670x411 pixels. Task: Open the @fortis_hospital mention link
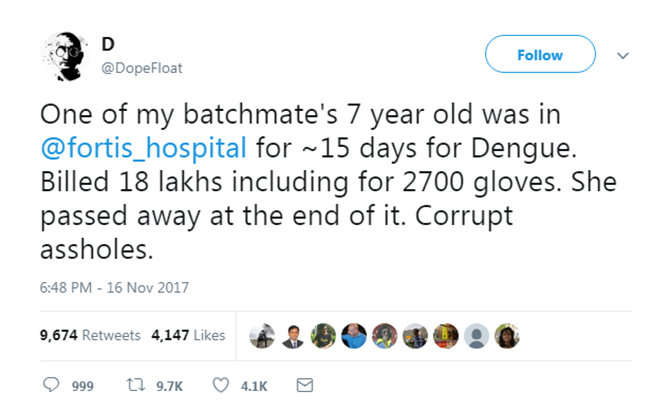144,150
